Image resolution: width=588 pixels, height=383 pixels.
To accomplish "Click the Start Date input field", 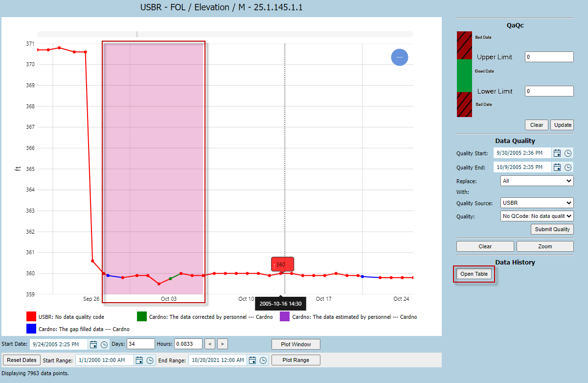I will point(59,344).
